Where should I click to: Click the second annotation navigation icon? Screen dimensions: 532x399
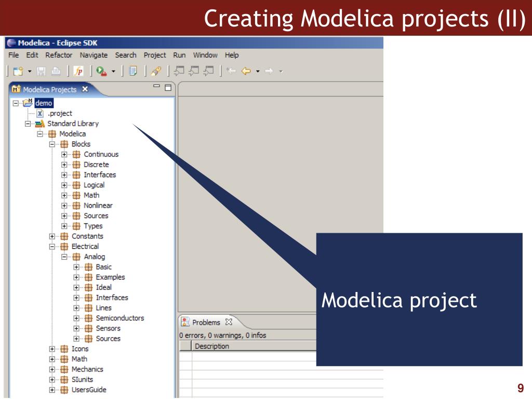194,71
